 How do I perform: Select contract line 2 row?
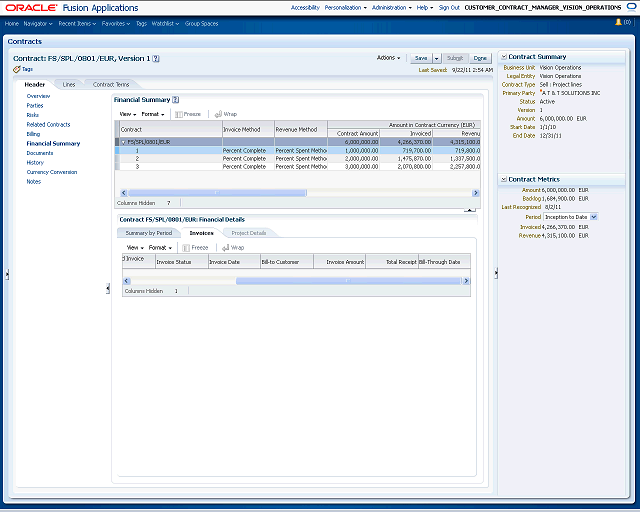[x=298, y=158]
